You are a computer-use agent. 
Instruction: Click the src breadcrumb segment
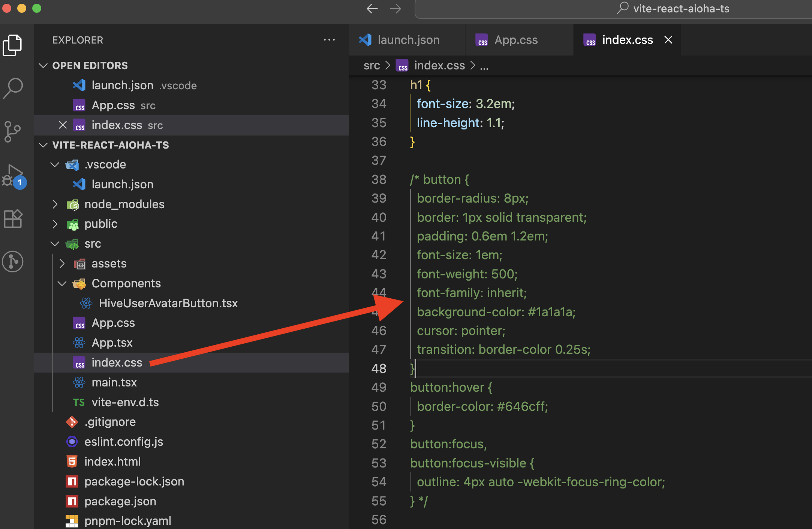pyautogui.click(x=372, y=66)
